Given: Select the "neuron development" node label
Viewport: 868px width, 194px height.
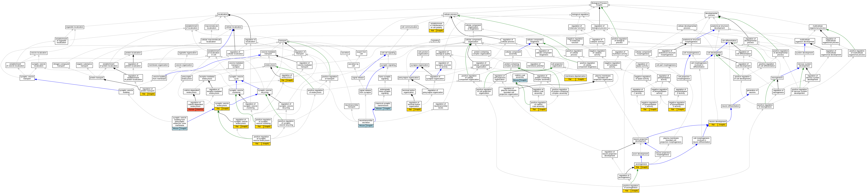Looking at the screenshot, I should tap(717, 121).
